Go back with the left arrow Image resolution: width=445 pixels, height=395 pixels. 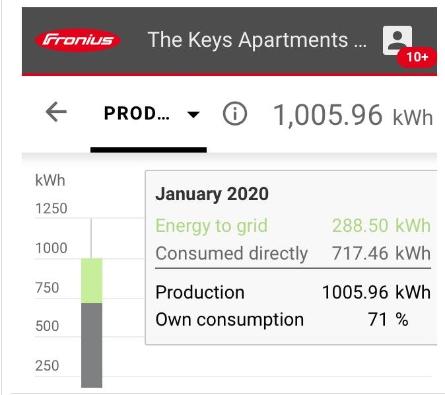(56, 112)
